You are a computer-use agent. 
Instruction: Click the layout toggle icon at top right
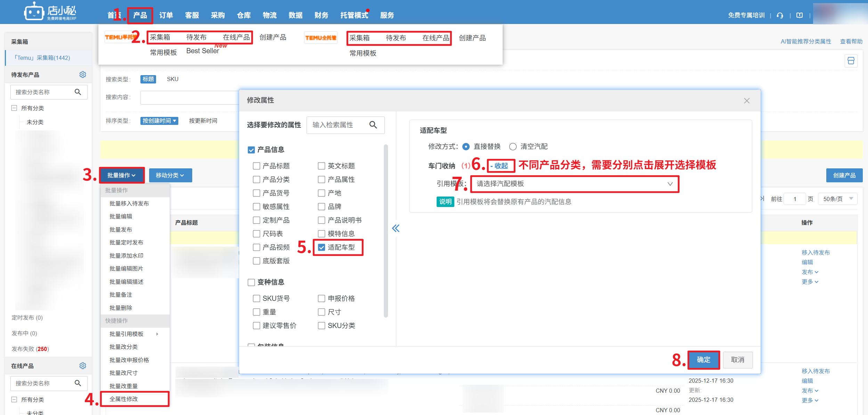[851, 61]
